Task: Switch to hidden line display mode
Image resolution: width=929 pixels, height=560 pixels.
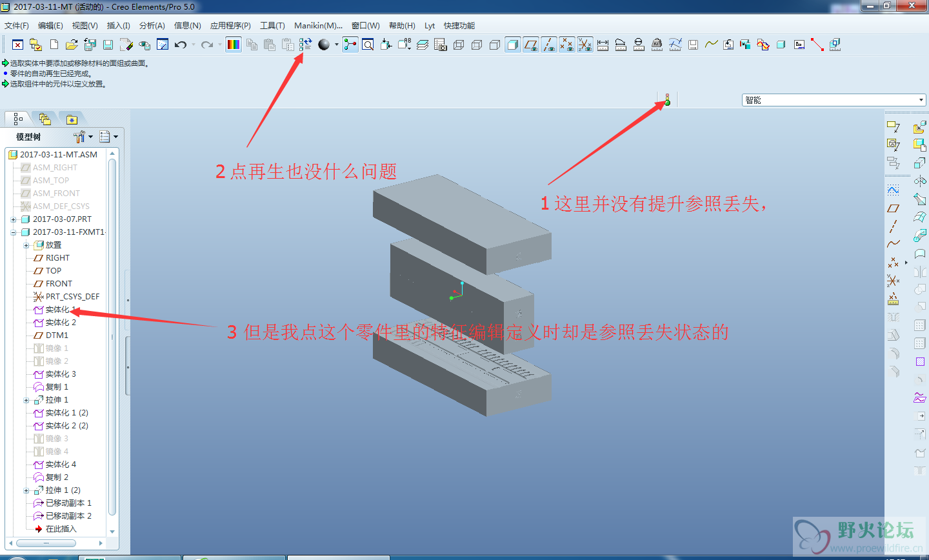Action: click(x=477, y=45)
